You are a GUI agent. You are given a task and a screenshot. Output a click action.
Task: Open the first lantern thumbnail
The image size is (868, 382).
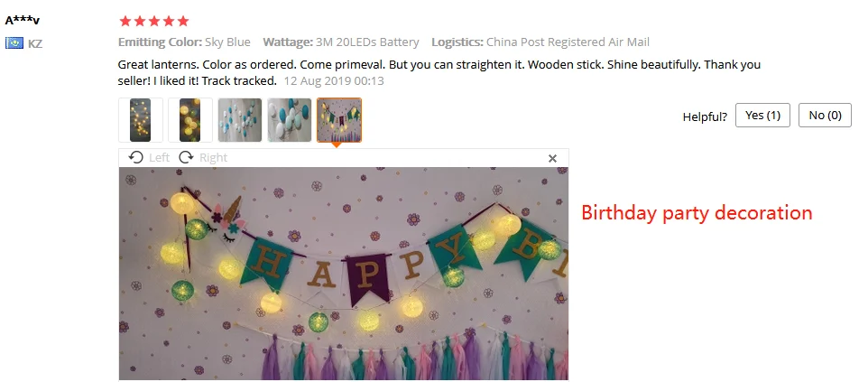click(x=141, y=120)
